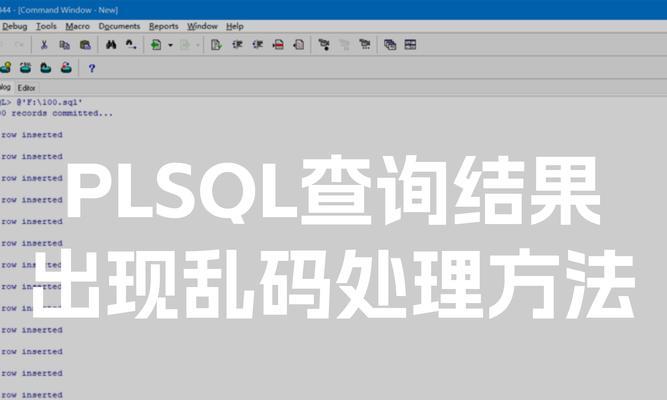Click the Cut scissors icon
This screenshot has width=667, height=400.
pyautogui.click(x=44, y=45)
